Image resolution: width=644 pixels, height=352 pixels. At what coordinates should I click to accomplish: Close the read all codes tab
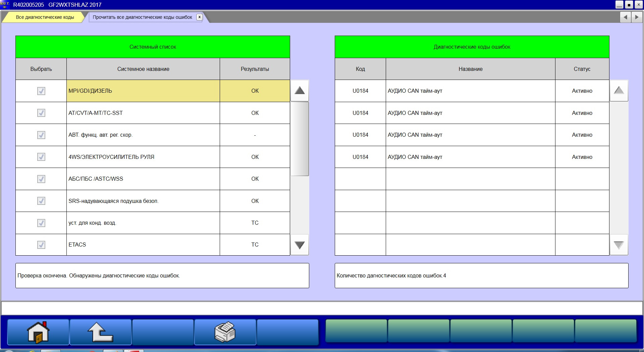[200, 17]
